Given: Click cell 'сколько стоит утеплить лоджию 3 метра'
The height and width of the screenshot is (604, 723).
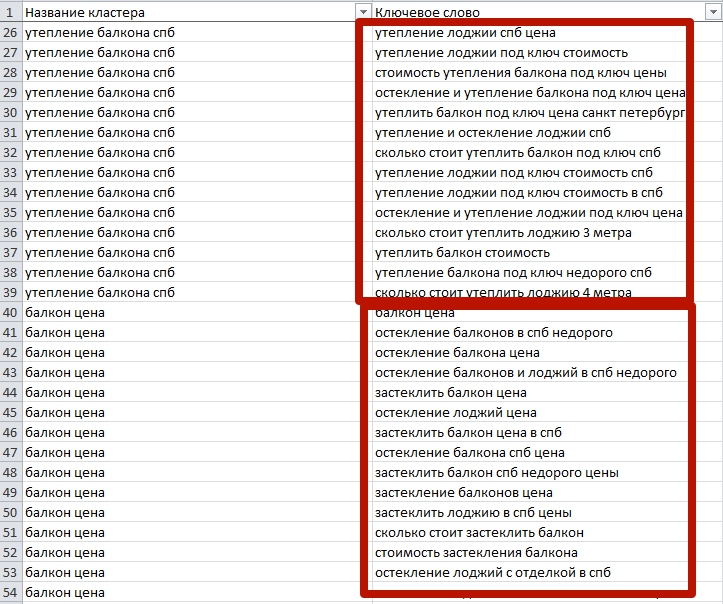Looking at the screenshot, I should click(x=546, y=232).
